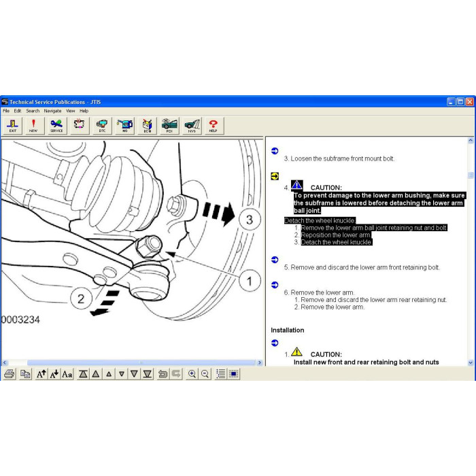Click the full-screen blue rectangle icon
476x476 pixels.
[x=233, y=374]
